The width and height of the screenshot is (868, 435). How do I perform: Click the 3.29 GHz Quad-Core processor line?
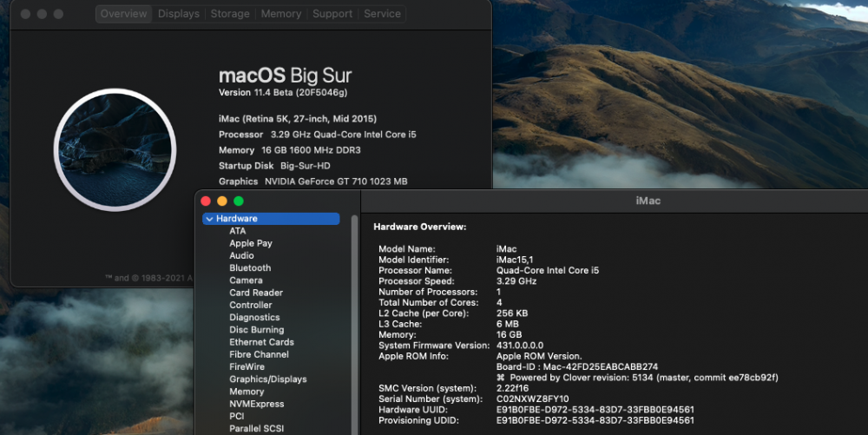coord(343,135)
